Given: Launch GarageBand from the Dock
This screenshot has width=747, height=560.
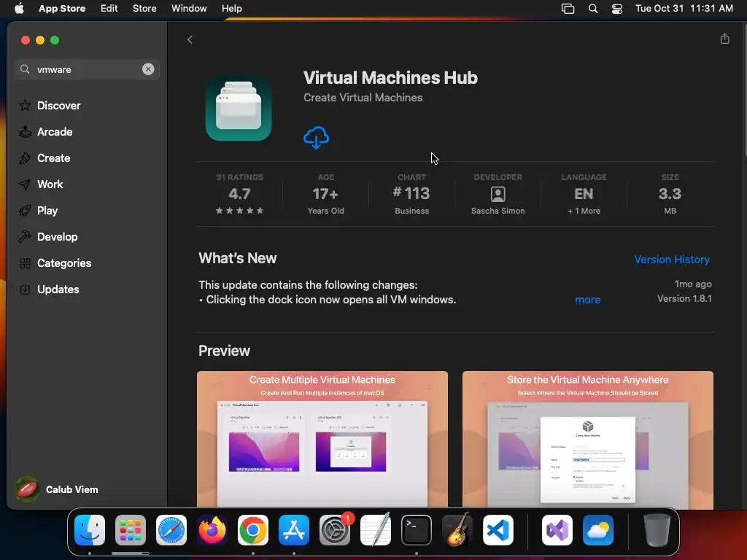Looking at the screenshot, I should (457, 530).
